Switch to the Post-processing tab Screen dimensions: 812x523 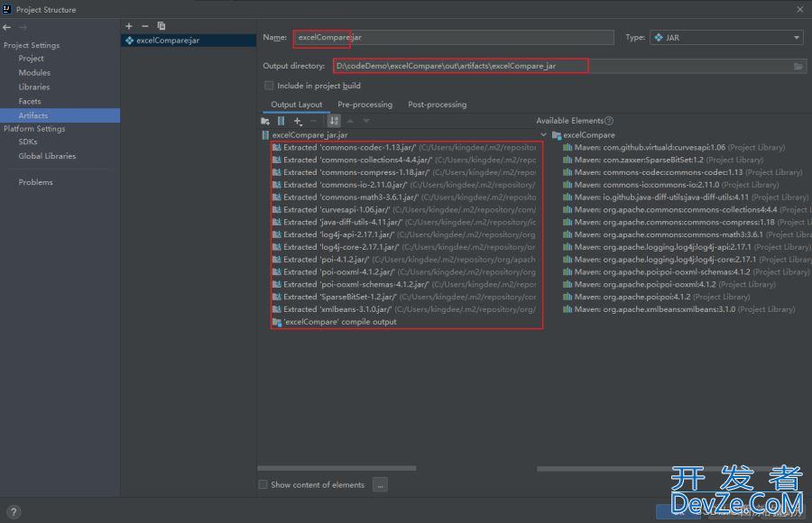[x=437, y=105]
